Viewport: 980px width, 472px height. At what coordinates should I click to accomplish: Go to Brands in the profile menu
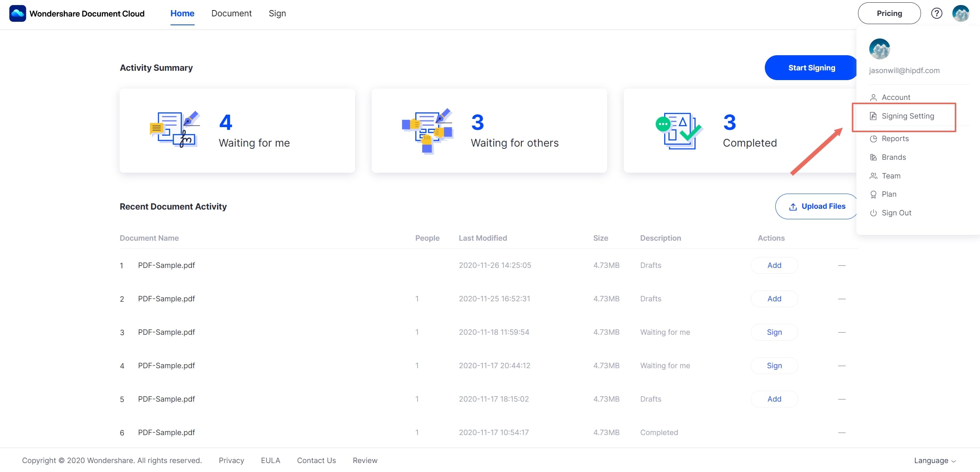tap(893, 157)
